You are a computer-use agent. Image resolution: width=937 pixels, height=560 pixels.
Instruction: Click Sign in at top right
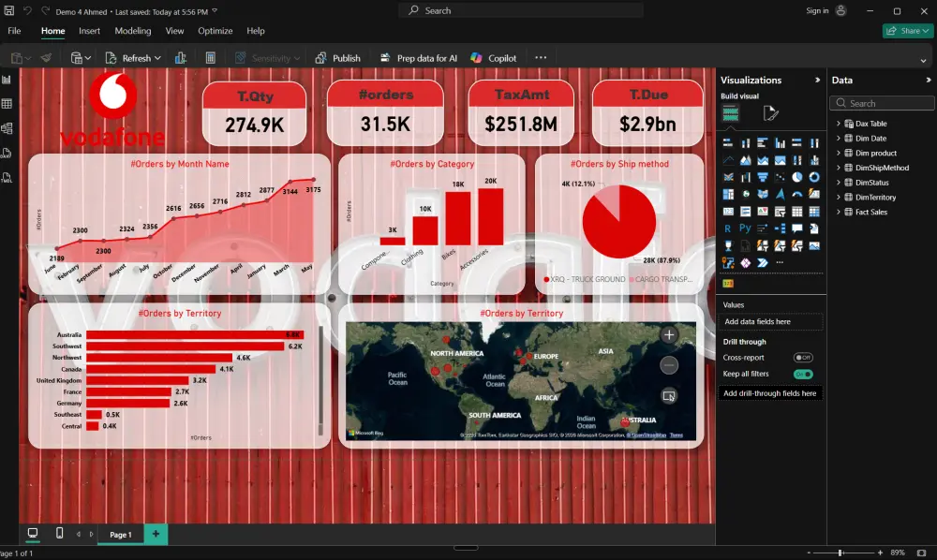click(817, 10)
